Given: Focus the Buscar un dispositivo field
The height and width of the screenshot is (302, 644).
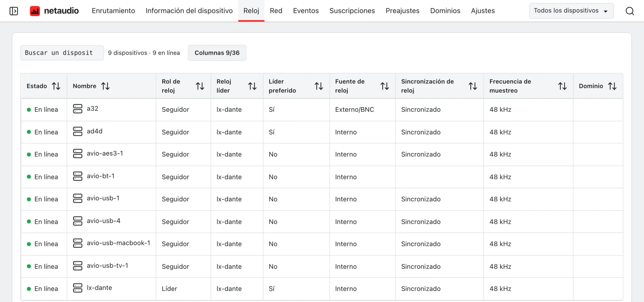Looking at the screenshot, I should pyautogui.click(x=62, y=53).
